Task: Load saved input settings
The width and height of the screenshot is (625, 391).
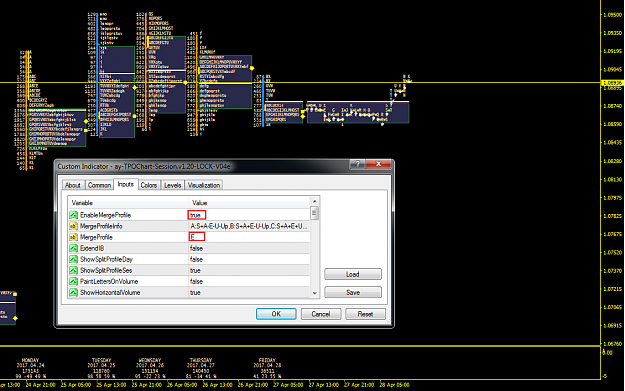Action: [x=353, y=274]
